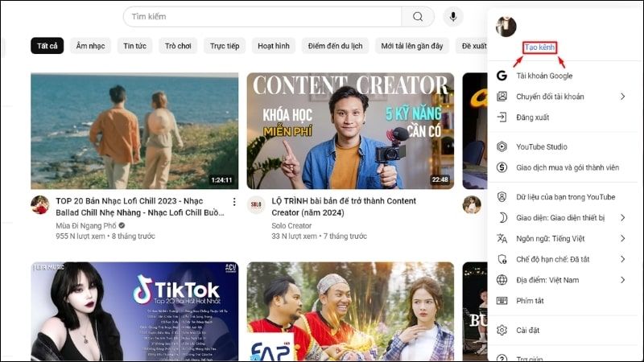Click the sign-out arrow icon
Viewport: 644px width, 362px height.
tap(502, 117)
